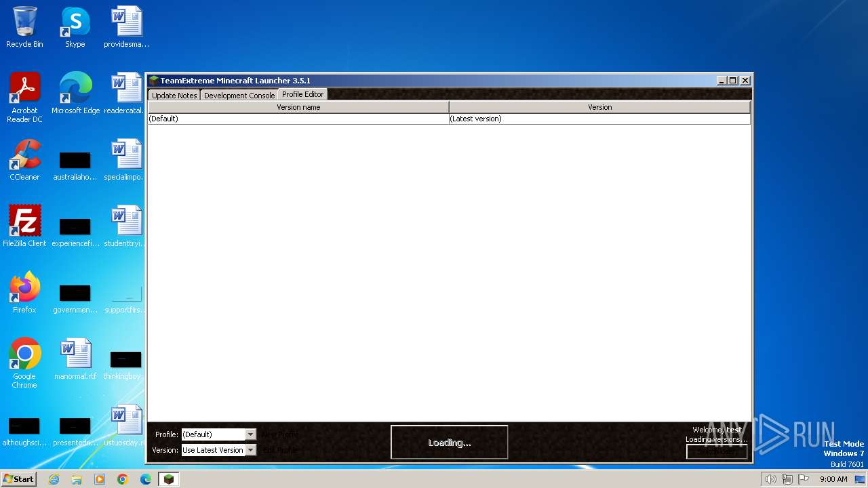Viewport: 868px width, 488px height.
Task: Open the Version dropdown arrow
Action: point(250,450)
